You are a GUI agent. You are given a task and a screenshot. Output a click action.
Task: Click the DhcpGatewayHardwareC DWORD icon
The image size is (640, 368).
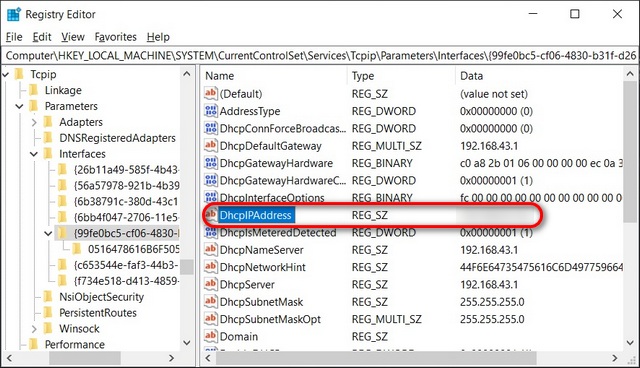pos(211,180)
